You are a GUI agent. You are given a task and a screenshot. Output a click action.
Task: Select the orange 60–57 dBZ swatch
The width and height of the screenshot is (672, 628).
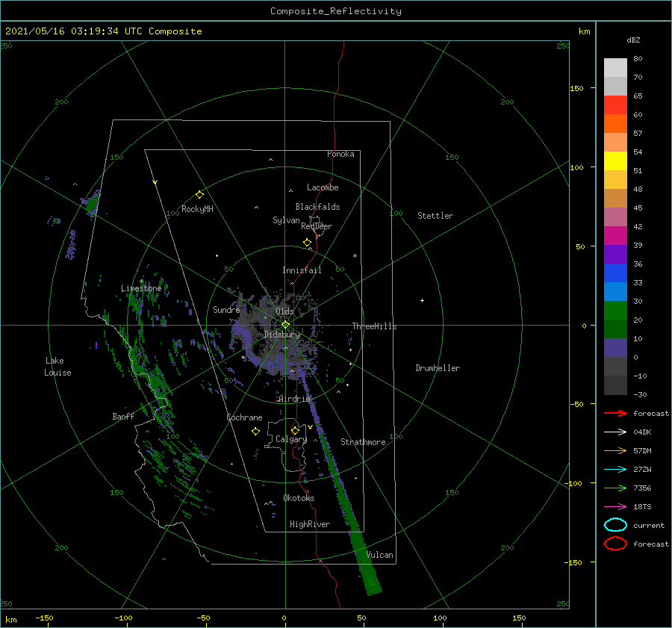[x=615, y=124]
